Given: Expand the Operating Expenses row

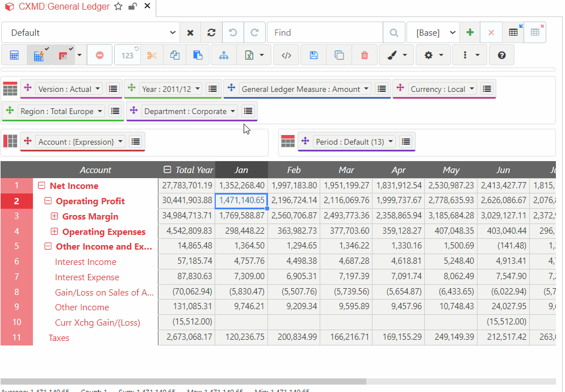Looking at the screenshot, I should point(55,231).
